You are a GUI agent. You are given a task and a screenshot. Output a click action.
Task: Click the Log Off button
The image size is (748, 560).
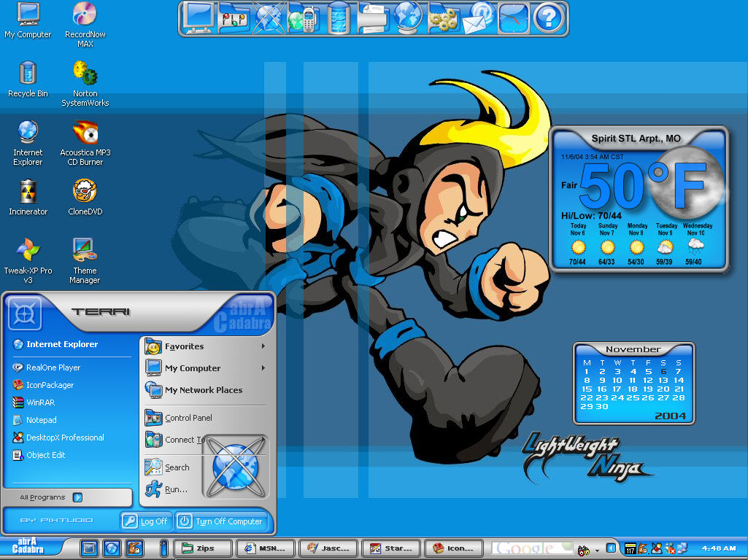145,521
